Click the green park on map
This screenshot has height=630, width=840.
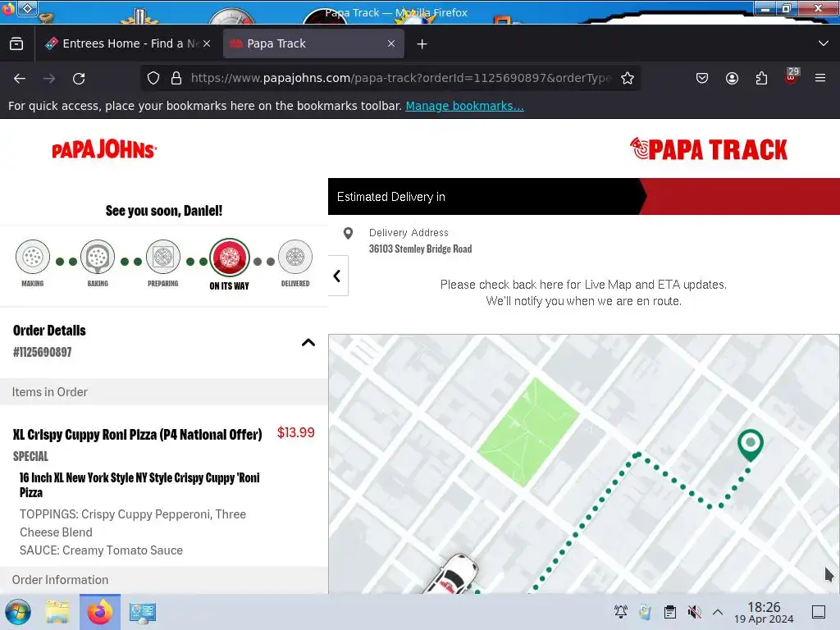coord(528,431)
